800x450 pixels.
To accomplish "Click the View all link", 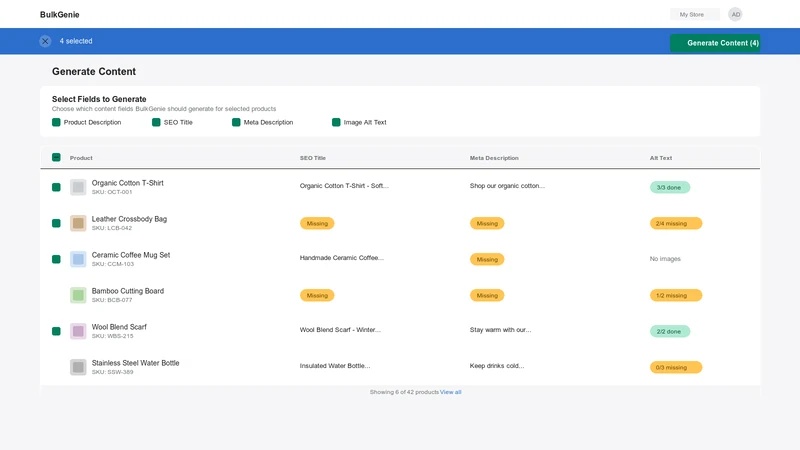I will pyautogui.click(x=451, y=392).
